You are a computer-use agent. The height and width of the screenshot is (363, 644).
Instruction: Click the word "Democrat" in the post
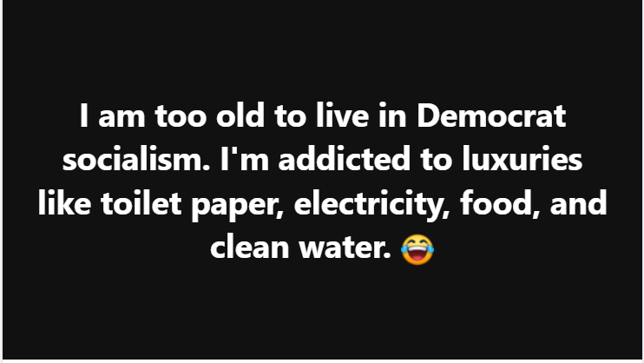point(491,115)
